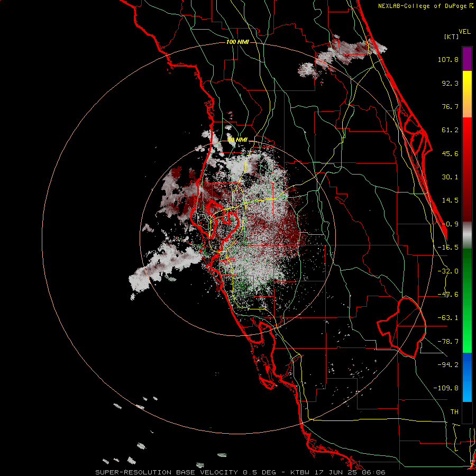Viewport: 476px width, 476px height.
Task: Pick the blue segment of the color bar
Action: (x=467, y=377)
